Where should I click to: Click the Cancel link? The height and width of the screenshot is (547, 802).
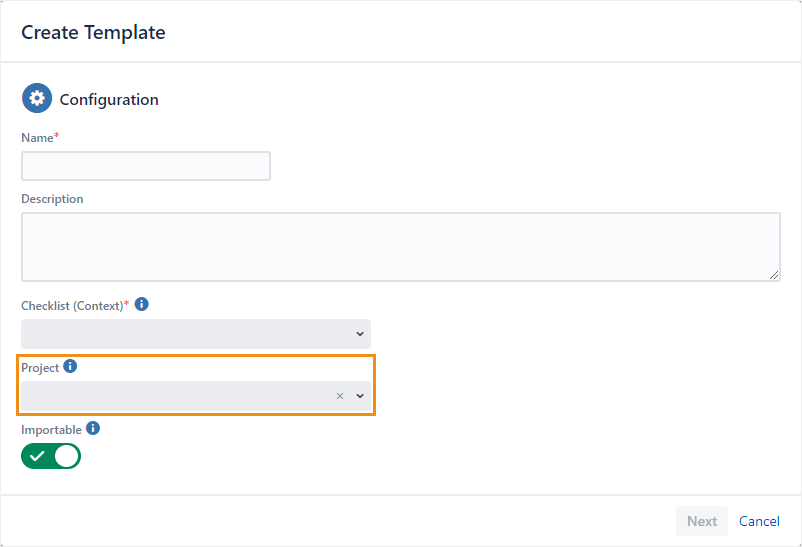(x=759, y=521)
